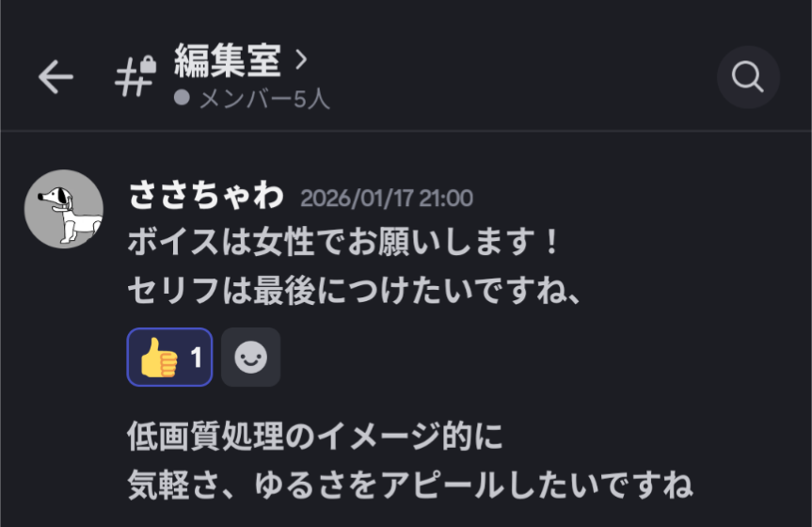Tap the private channel hash-lock icon
Viewport: 812px width, 527px height.
coord(135,76)
